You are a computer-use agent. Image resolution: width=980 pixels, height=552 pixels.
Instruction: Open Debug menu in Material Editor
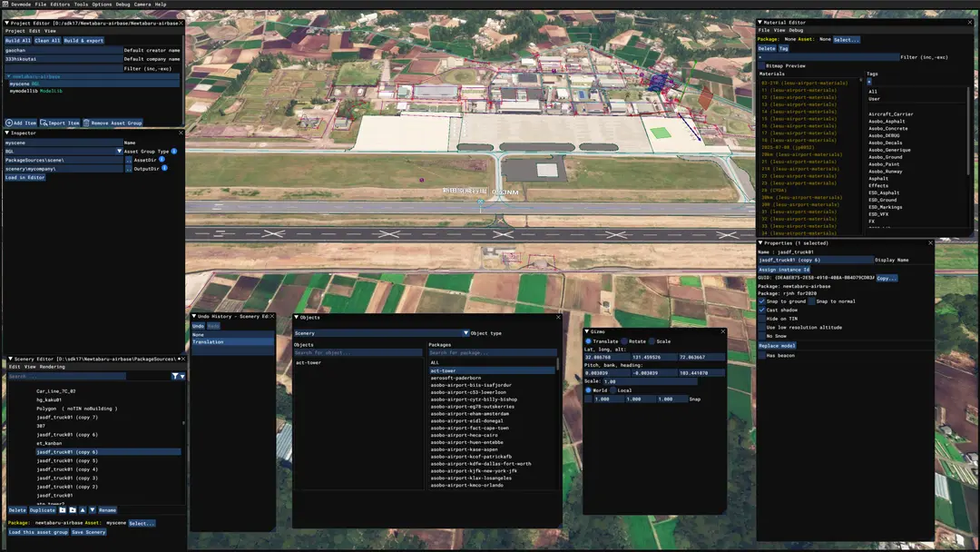pos(797,30)
